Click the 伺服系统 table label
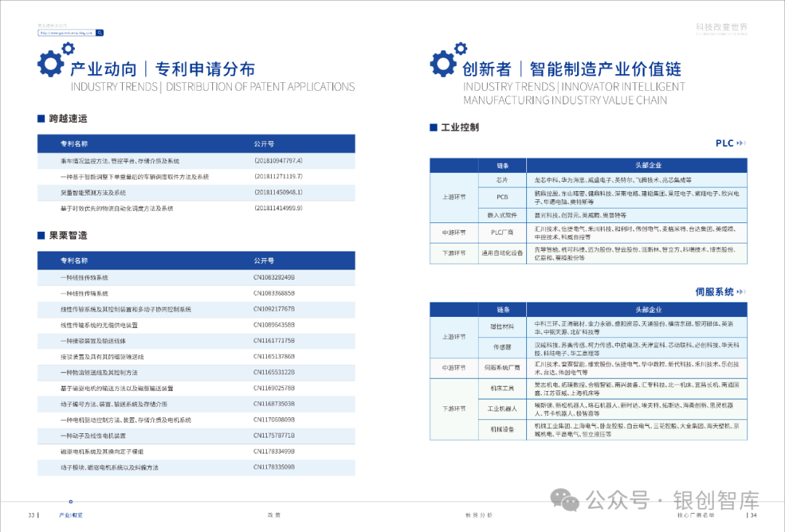This screenshot has width=785, height=532. coord(714,291)
